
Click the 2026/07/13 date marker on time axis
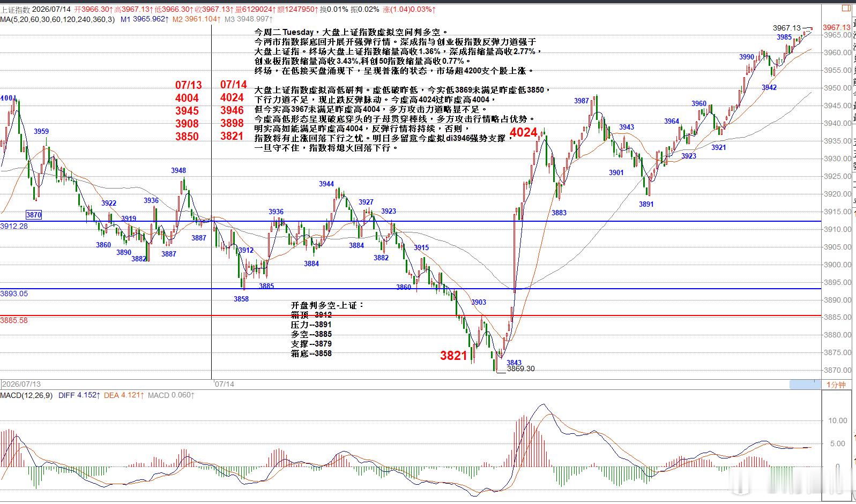[x=21, y=384]
